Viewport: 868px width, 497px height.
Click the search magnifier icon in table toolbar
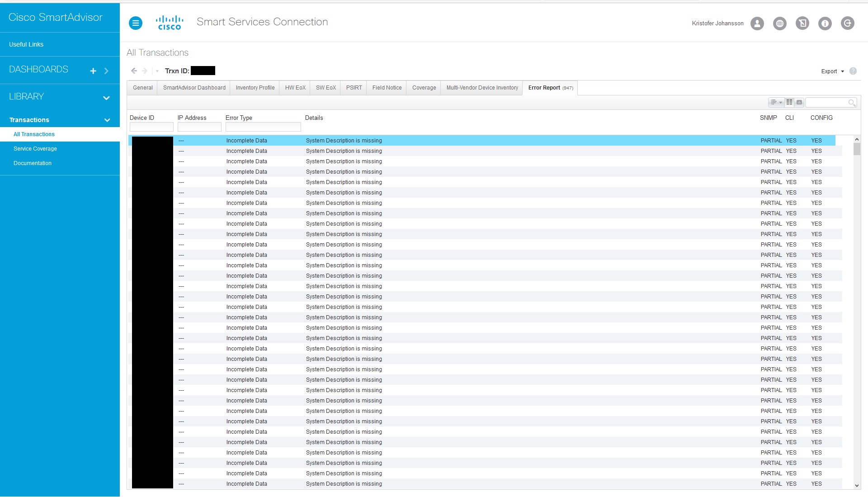pyautogui.click(x=851, y=103)
